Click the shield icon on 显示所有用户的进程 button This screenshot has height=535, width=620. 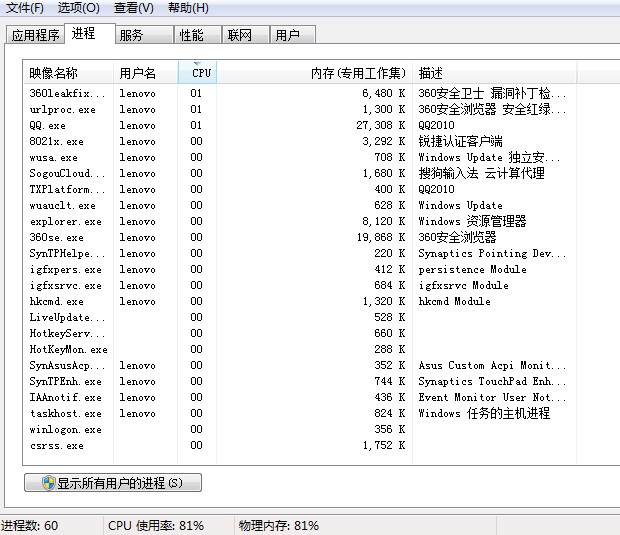48,483
